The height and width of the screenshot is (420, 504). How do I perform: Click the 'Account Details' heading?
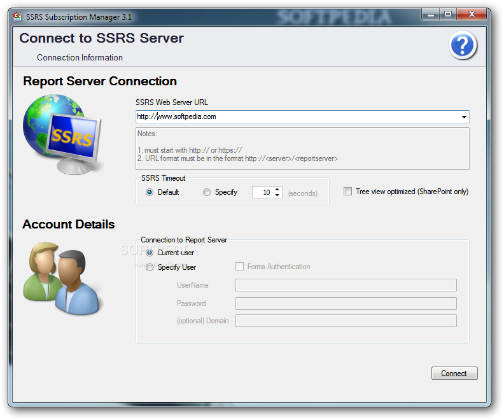tap(69, 224)
